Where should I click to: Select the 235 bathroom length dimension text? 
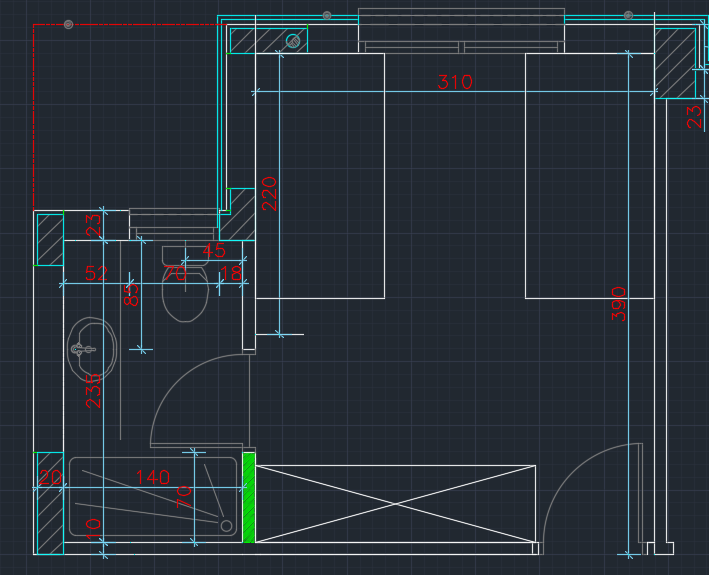pyautogui.click(x=93, y=391)
